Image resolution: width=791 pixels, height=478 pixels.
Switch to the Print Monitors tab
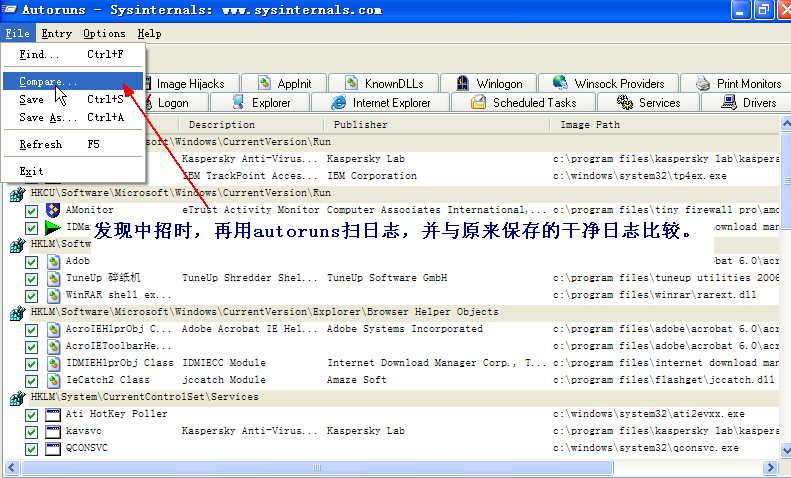pyautogui.click(x=738, y=83)
